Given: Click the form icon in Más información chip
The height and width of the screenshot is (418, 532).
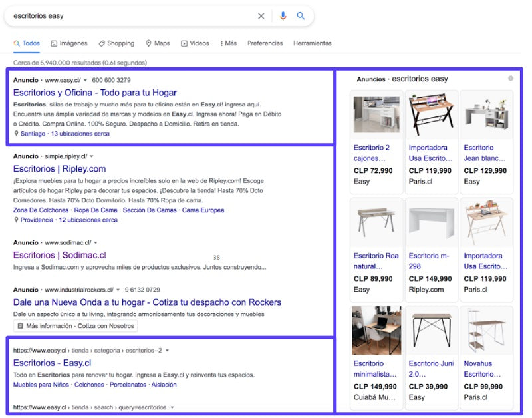Looking at the screenshot, I should tap(21, 326).
